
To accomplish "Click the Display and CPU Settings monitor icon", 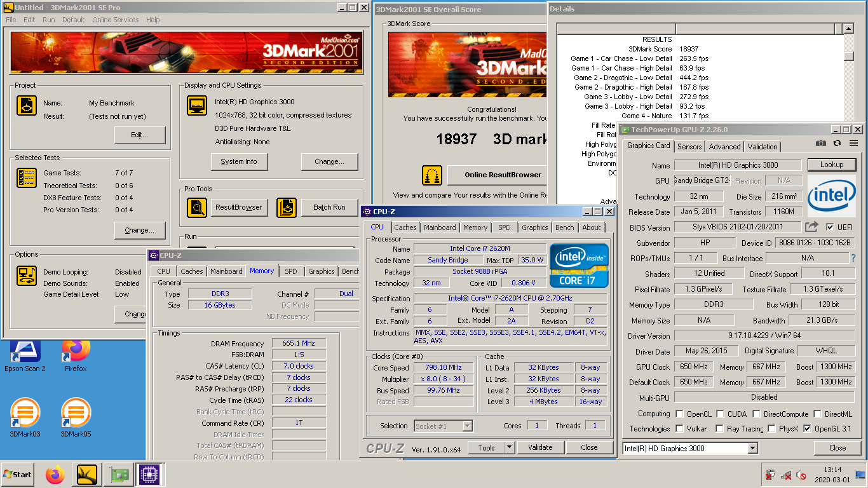I will click(197, 105).
